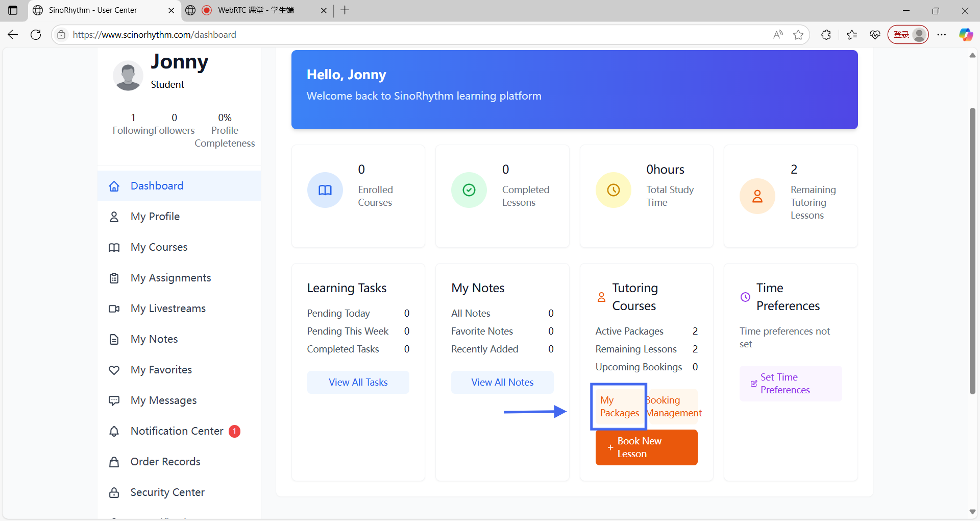Open My Packages in Tutoring Courses
The width and height of the screenshot is (980, 521).
(619, 407)
